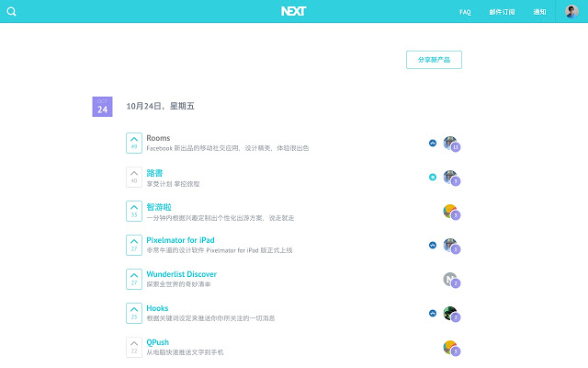The image size is (588, 368).
Task: Upvote the Hooks product
Action: pos(134,313)
